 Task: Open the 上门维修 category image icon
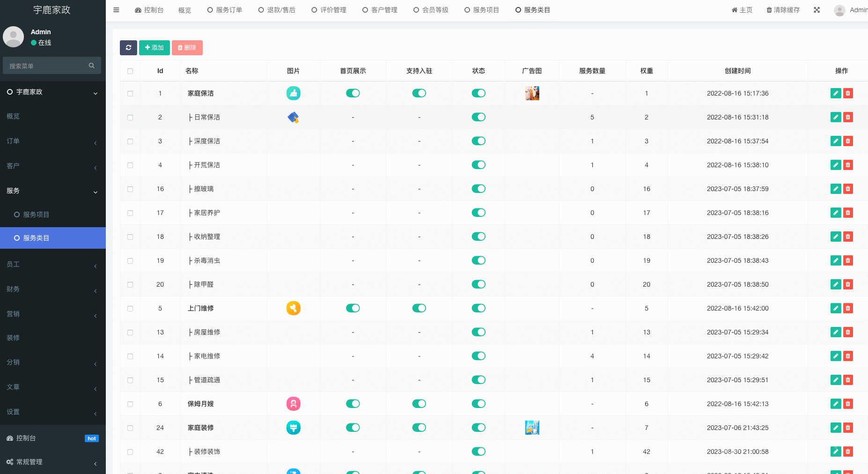click(x=293, y=308)
